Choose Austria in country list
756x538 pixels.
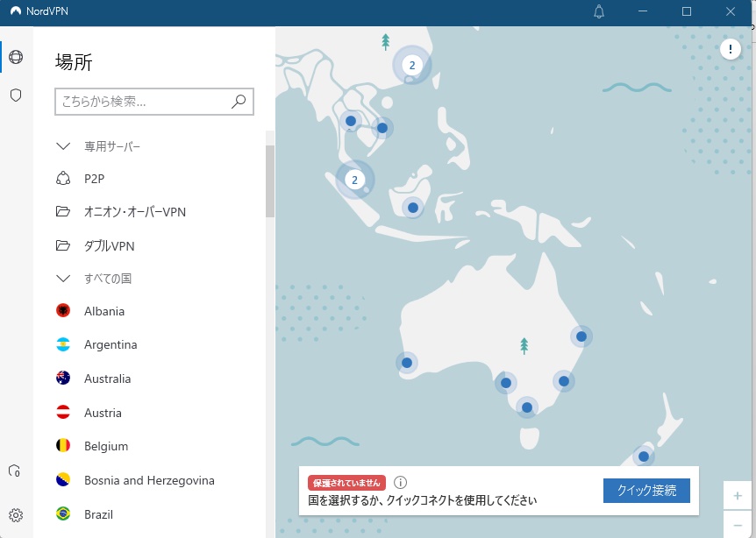pos(103,413)
